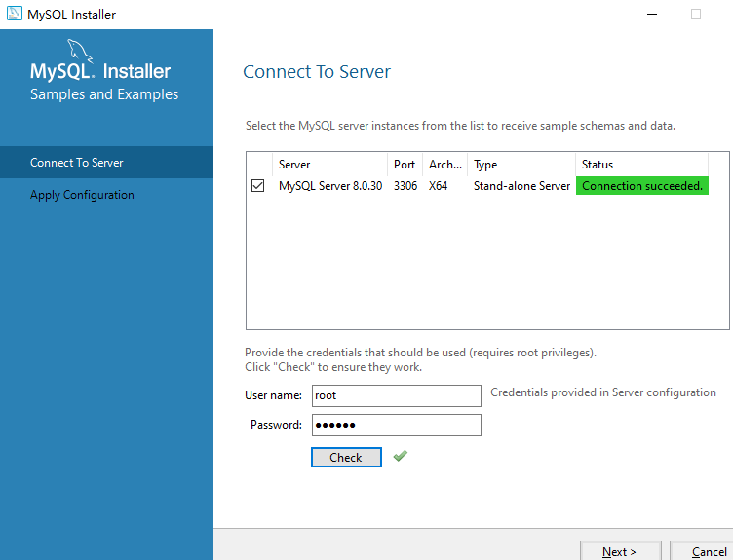The height and width of the screenshot is (560, 733).
Task: Click the MySQL Installer title bar icon
Action: (x=15, y=14)
